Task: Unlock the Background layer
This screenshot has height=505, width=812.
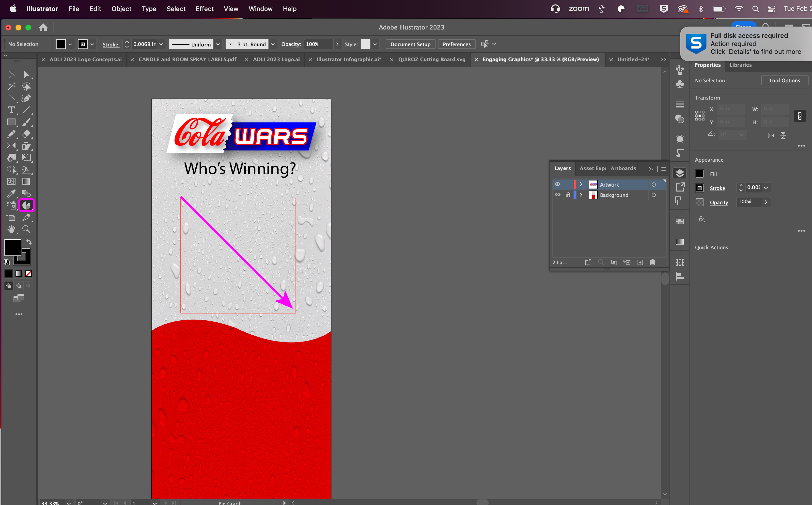Action: (x=568, y=195)
